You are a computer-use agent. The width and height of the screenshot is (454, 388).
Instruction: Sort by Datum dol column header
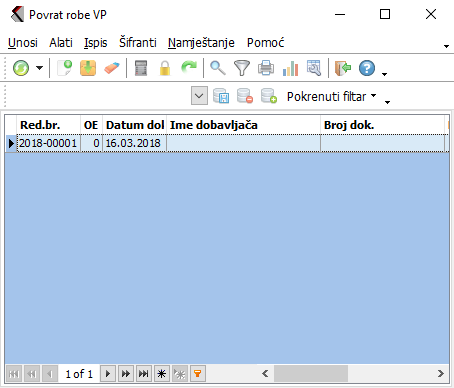point(135,125)
